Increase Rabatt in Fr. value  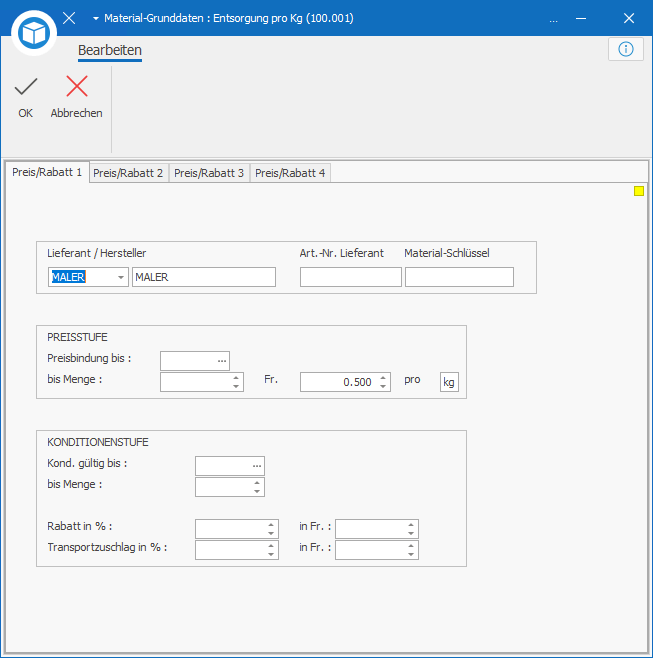(411, 525)
